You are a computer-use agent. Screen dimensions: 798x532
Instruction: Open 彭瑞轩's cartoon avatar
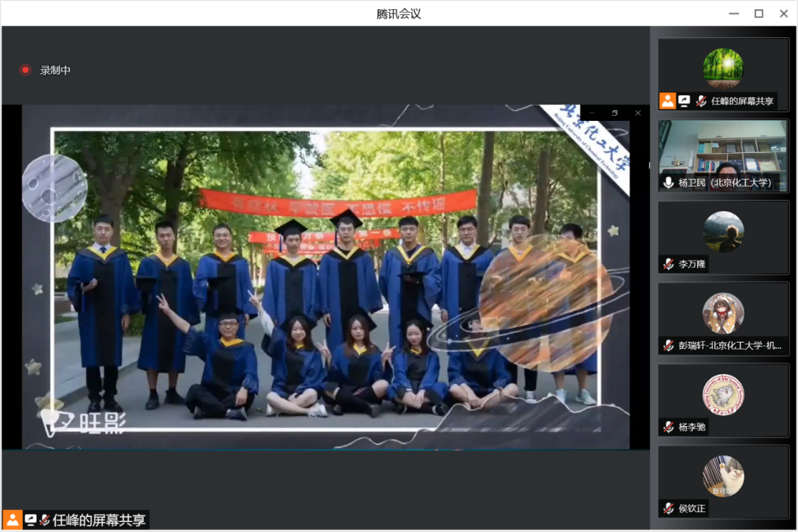(723, 313)
